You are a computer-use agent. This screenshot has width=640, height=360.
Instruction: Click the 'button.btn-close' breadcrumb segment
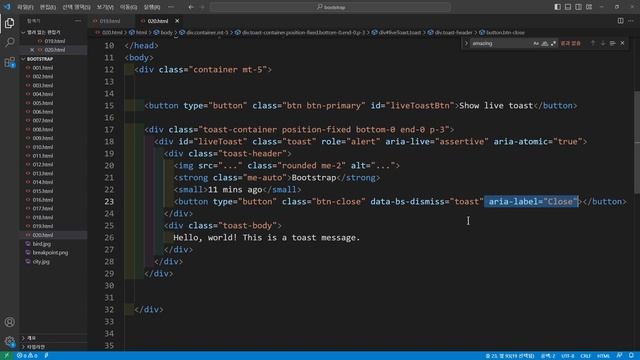point(502,33)
